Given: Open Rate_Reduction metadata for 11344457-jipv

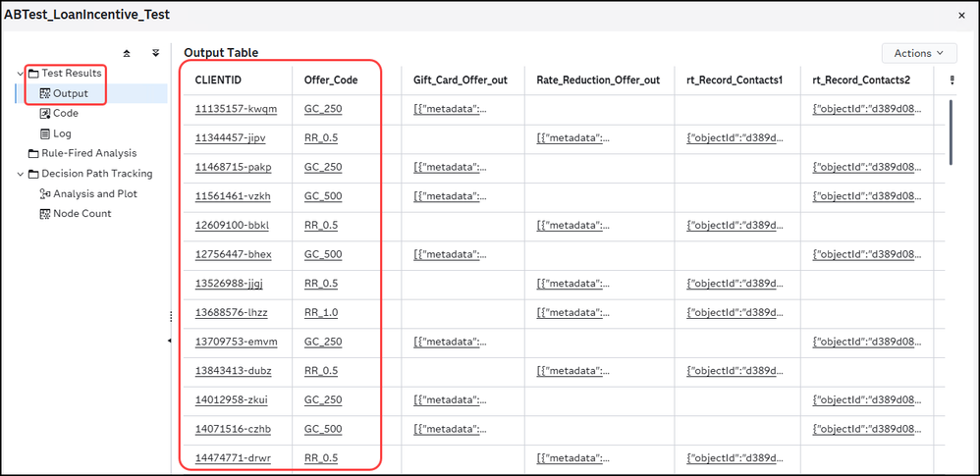Looking at the screenshot, I should [572, 138].
